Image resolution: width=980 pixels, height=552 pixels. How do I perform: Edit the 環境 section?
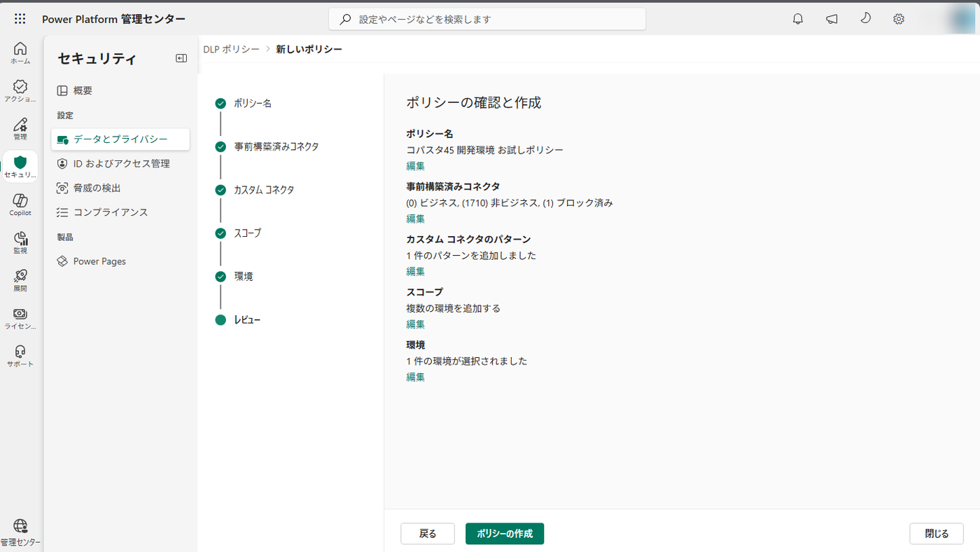tap(416, 377)
